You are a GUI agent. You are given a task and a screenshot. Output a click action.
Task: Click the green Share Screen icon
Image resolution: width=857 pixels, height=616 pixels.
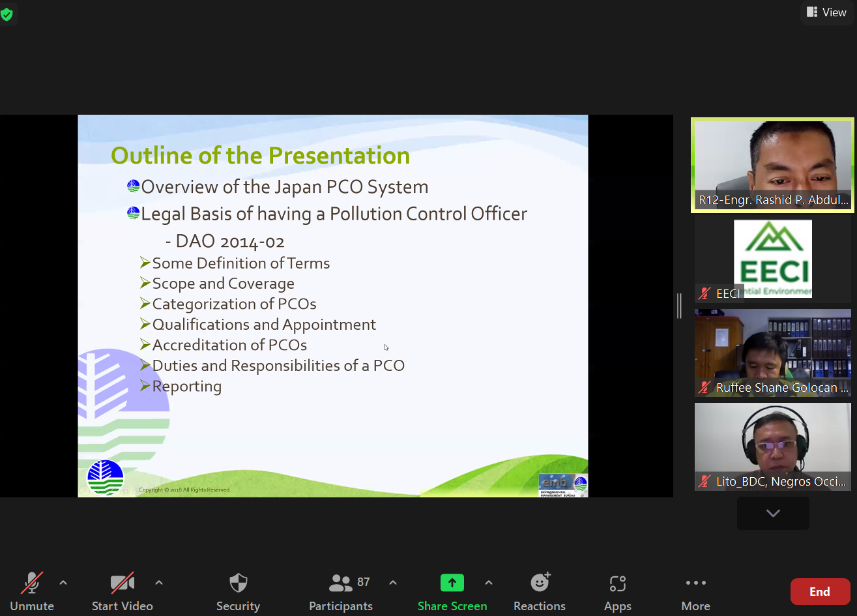point(452,583)
